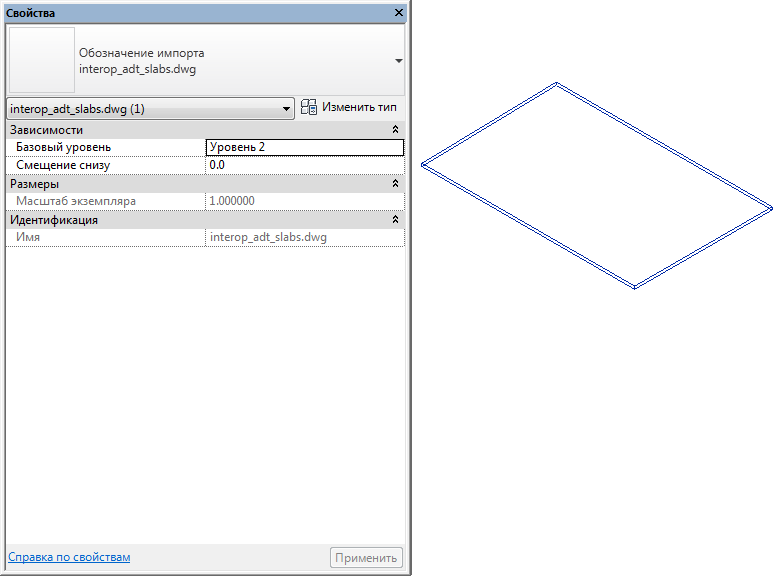Click the Имя property label

(x=28, y=237)
